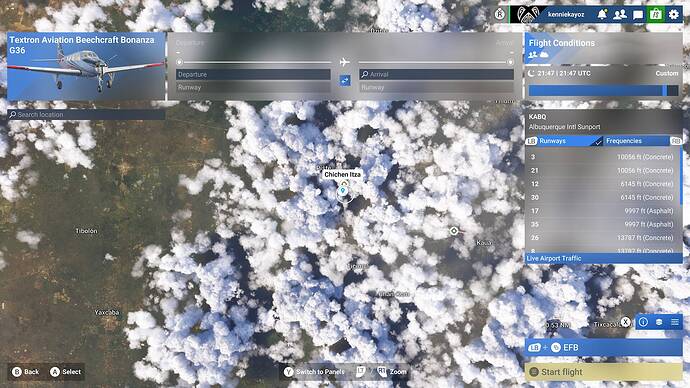Swap departure and arrival with the arrows icon
The height and width of the screenshot is (388, 690).
345,81
